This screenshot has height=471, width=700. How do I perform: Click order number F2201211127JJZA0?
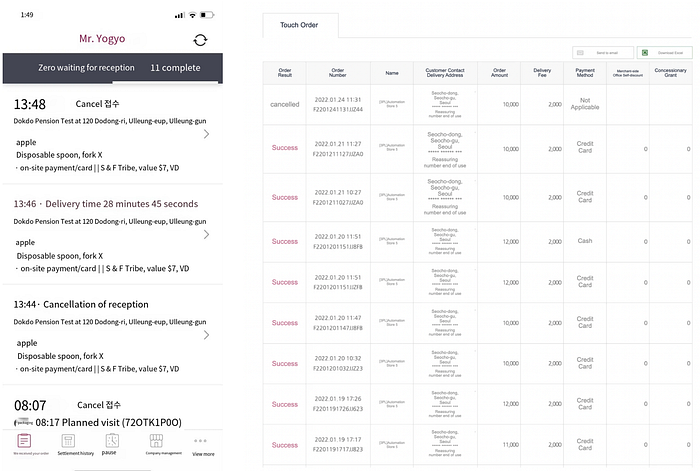tap(338, 154)
